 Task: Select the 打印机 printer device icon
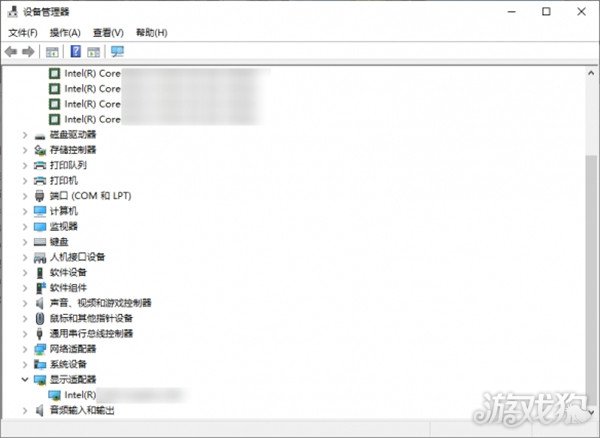(x=40, y=181)
